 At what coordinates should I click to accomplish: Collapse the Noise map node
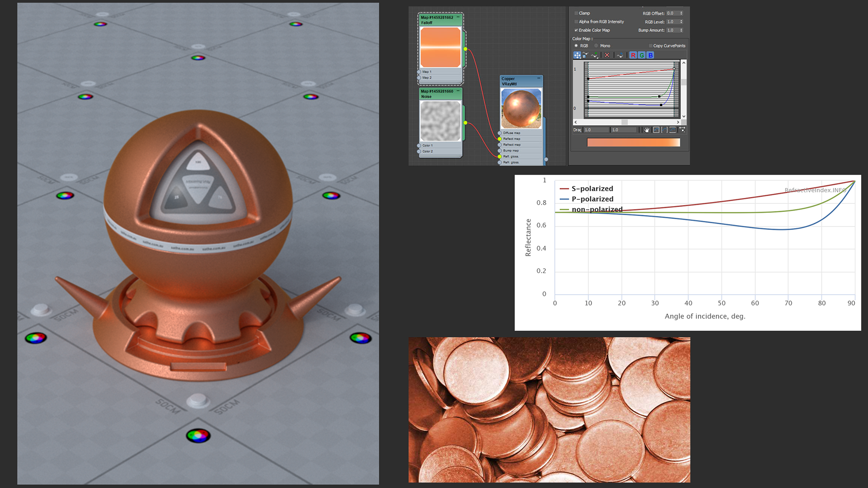458,91
